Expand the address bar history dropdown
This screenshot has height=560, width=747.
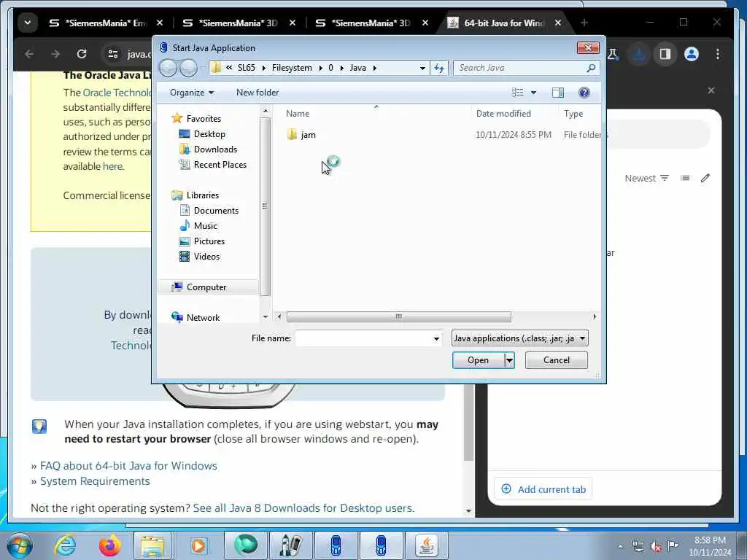click(x=422, y=68)
